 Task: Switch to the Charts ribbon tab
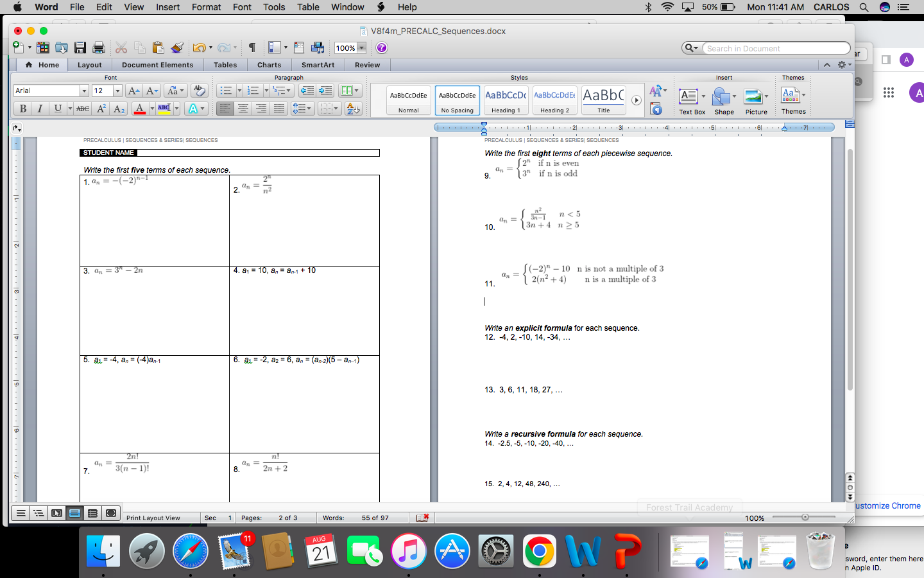[269, 65]
